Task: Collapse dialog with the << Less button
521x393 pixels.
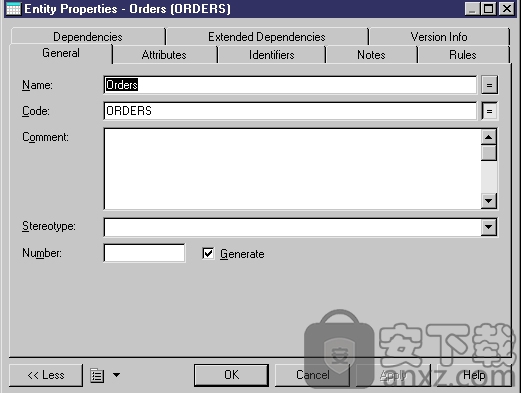Action: pyautogui.click(x=46, y=375)
